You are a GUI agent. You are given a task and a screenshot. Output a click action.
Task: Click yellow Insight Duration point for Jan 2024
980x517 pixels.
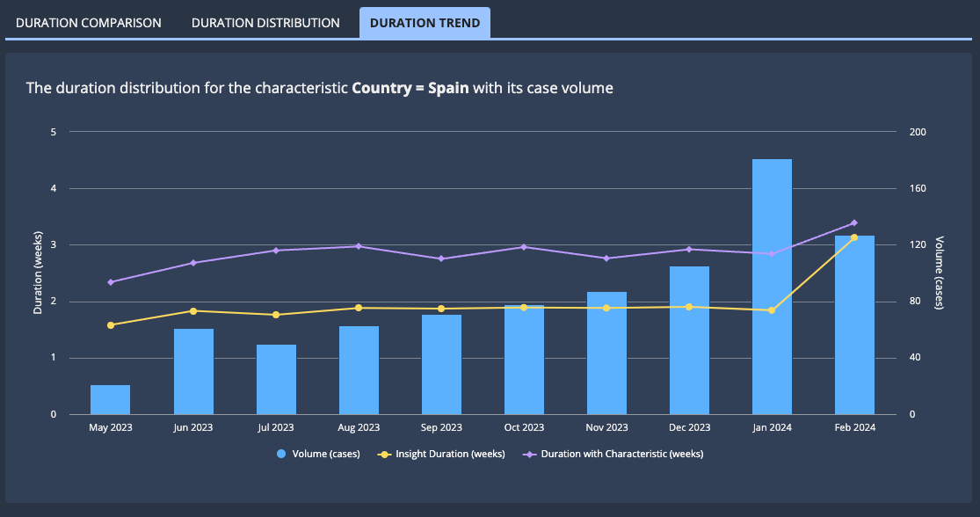(x=772, y=310)
